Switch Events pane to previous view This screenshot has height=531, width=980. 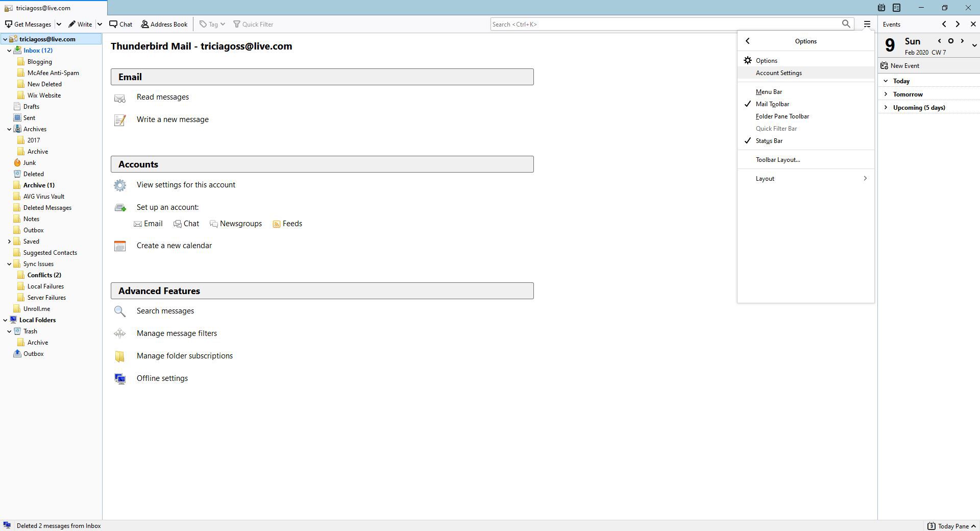(x=944, y=24)
